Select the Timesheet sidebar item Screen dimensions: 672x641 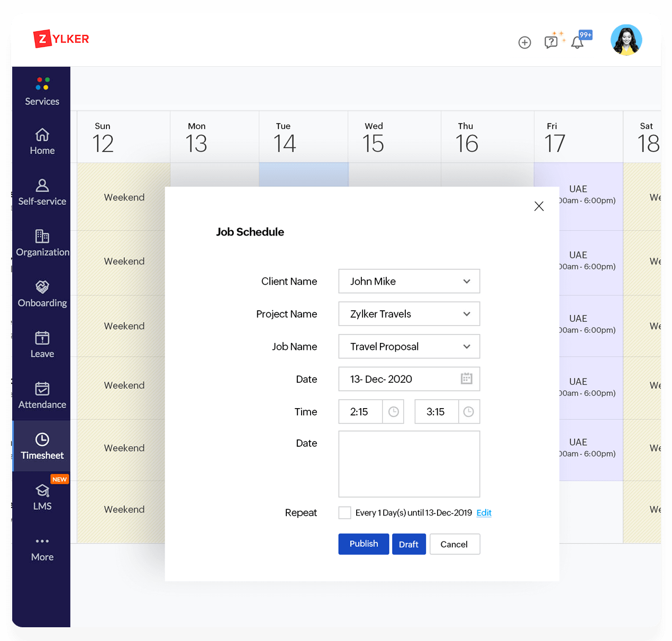42,446
